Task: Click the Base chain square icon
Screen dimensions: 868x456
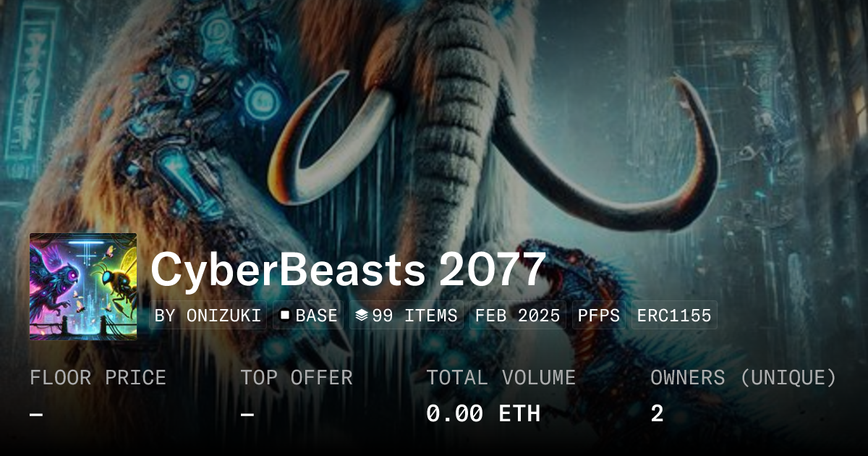Action: (285, 316)
